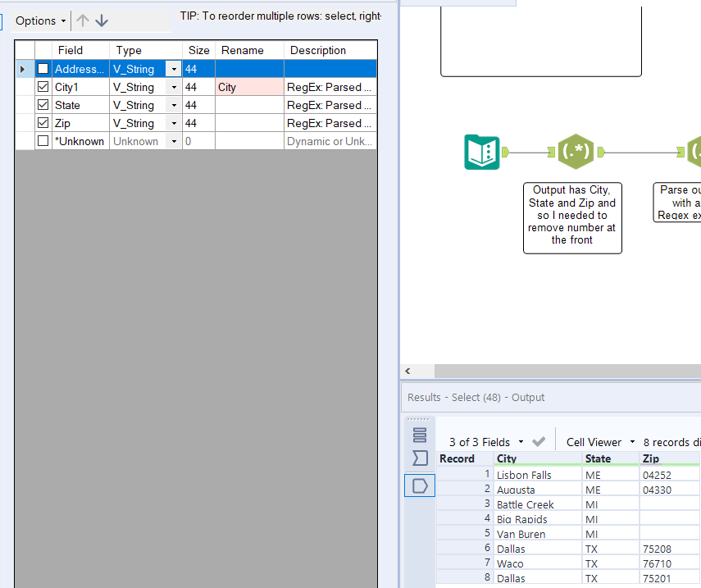Open the 3 of 3 Fields selector
Screen dimensions: 701x588
coord(485,442)
